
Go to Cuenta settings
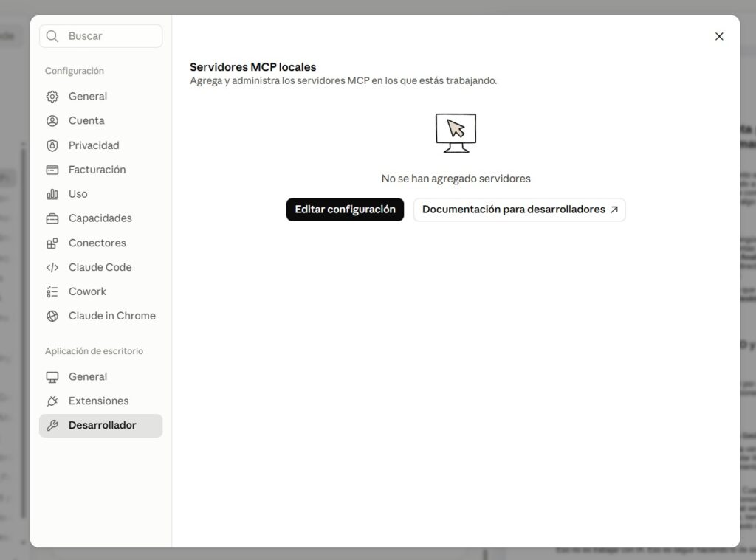(100, 120)
